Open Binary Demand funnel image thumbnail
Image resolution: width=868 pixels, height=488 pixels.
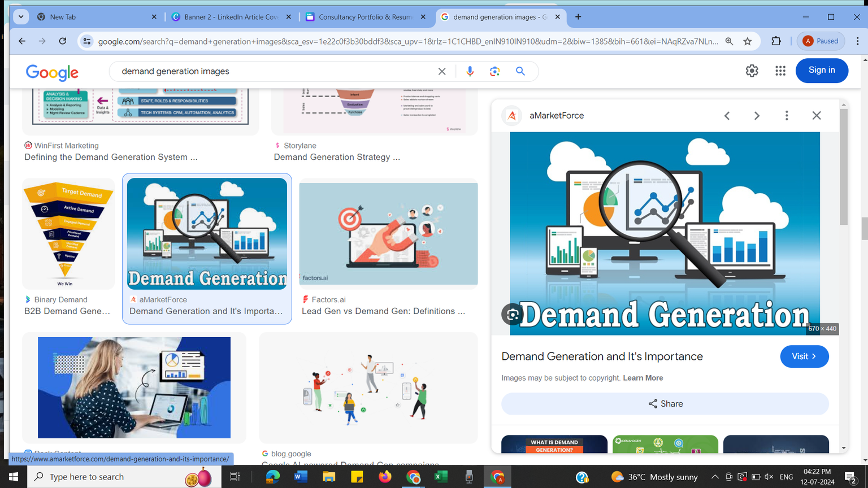68,234
